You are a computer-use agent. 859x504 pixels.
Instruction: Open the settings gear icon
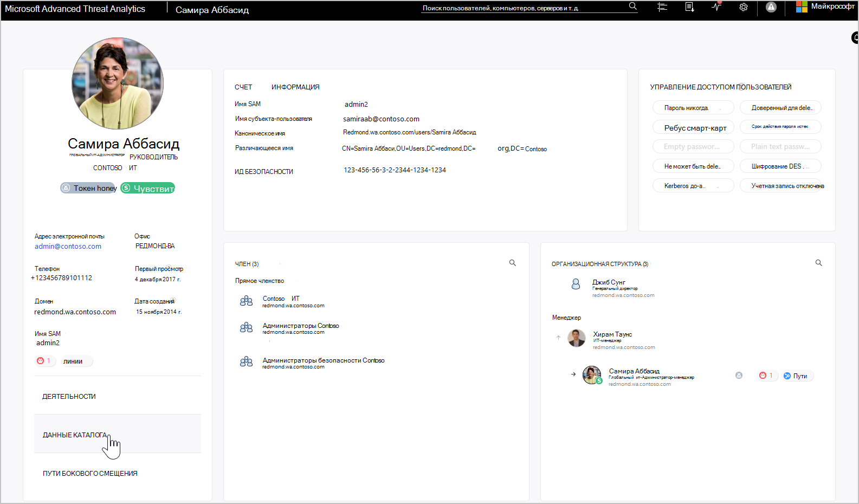pyautogui.click(x=744, y=7)
